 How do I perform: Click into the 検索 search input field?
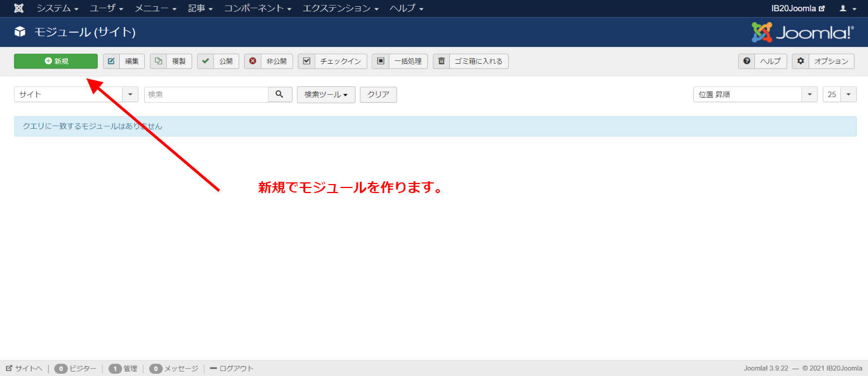[x=206, y=94]
